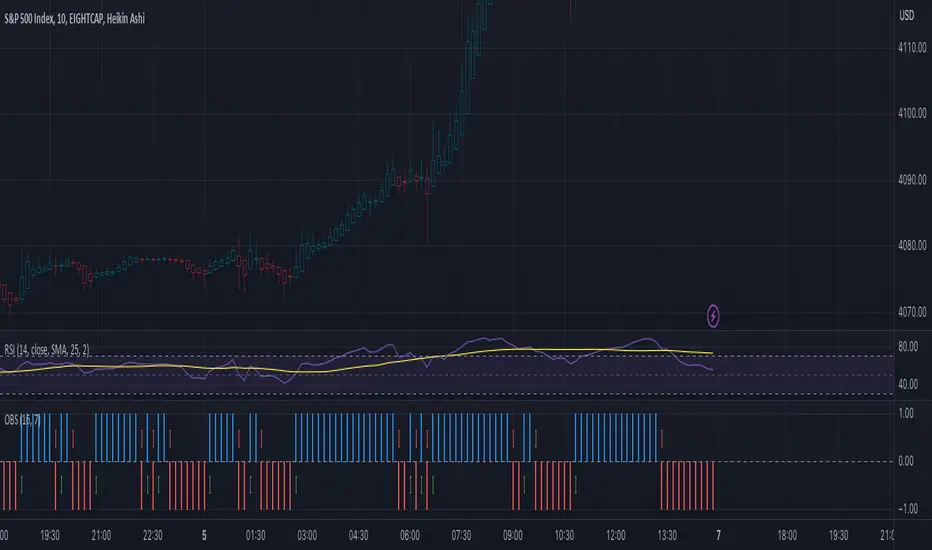Click the 19:30 label left of 21:00

pos(50,536)
